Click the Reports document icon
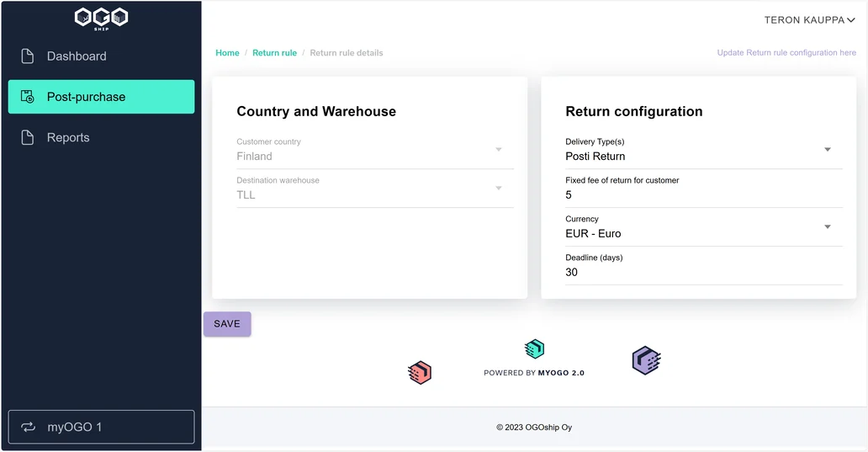Image resolution: width=868 pixels, height=452 pixels. pos(27,137)
